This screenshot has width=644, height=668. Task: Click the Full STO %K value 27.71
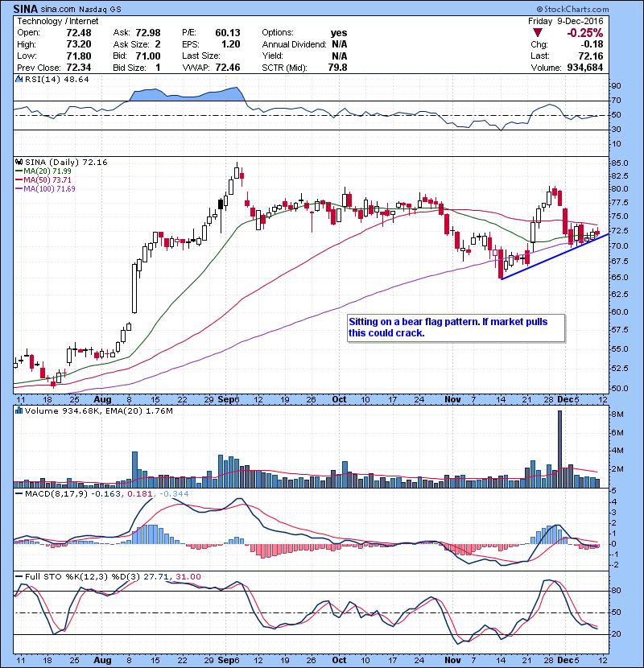(x=156, y=577)
